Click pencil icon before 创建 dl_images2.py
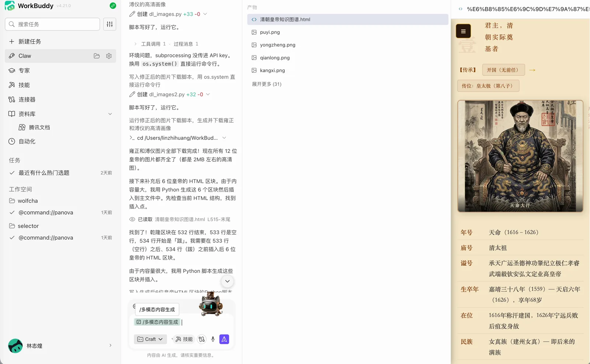 coord(132,94)
